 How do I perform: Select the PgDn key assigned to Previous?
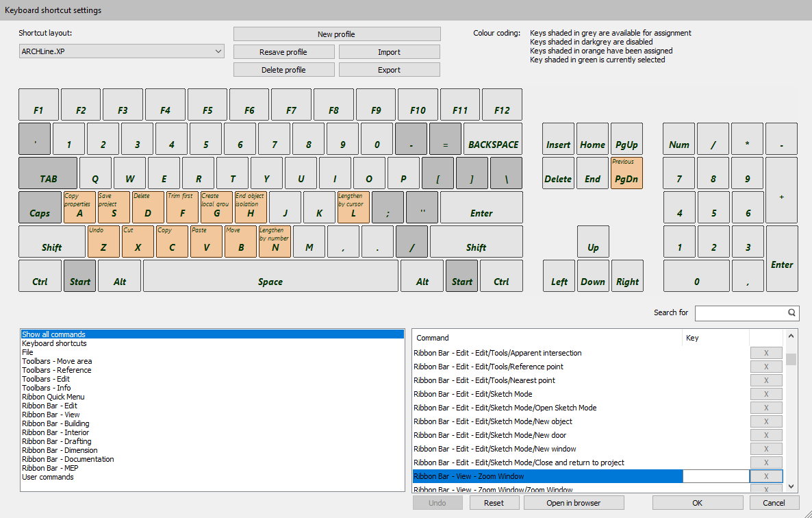(x=626, y=173)
